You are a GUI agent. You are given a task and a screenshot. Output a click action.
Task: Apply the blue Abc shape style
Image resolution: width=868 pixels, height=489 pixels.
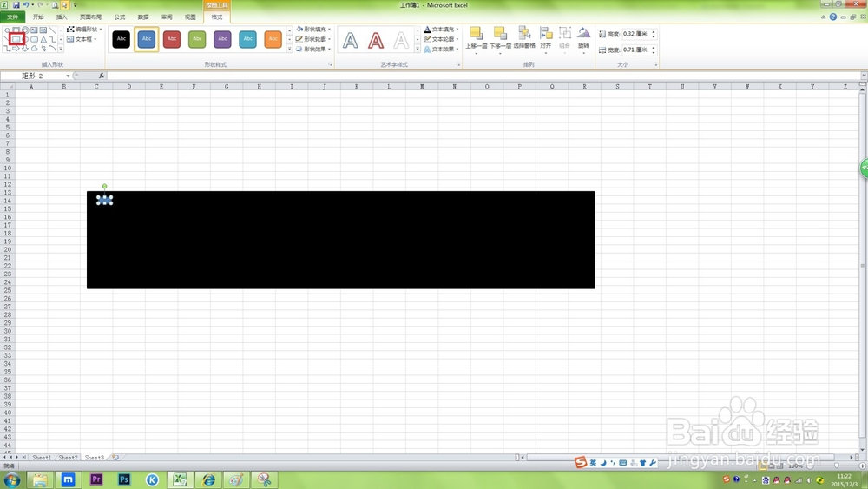coord(146,39)
